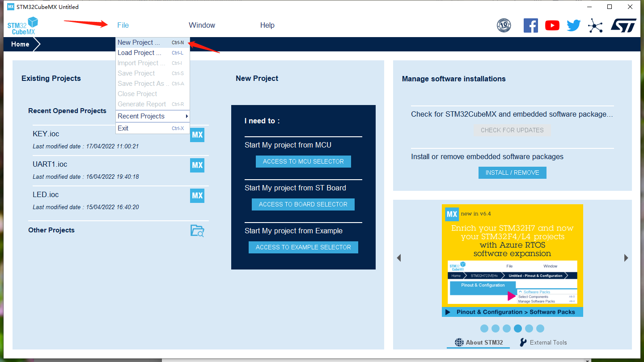This screenshot has height=362, width=644.
Task: Select Exit in the File menu
Action: (x=153, y=128)
